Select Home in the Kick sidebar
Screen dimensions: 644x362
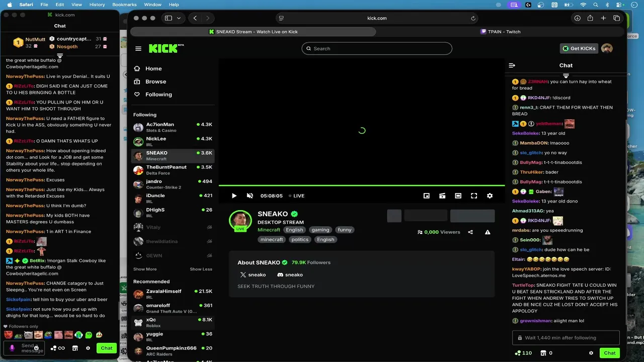(153, 68)
